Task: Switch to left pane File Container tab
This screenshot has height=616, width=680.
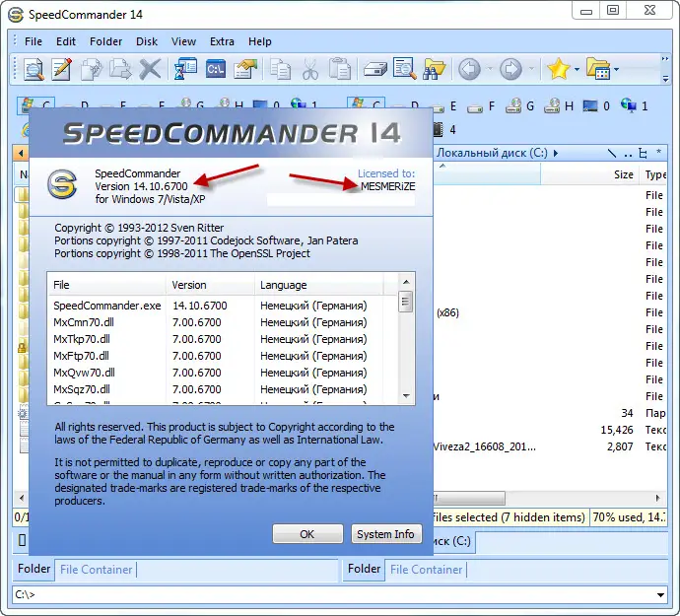Action: [96, 570]
